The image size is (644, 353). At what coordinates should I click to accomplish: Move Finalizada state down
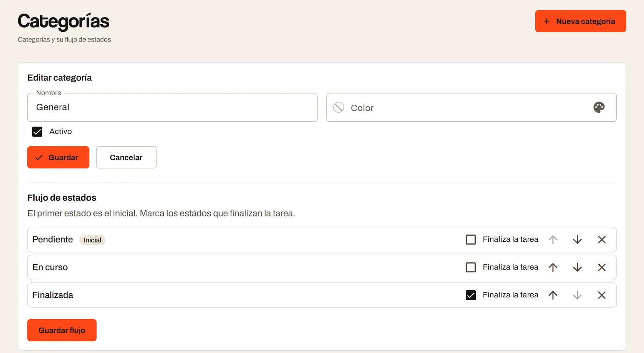click(577, 295)
